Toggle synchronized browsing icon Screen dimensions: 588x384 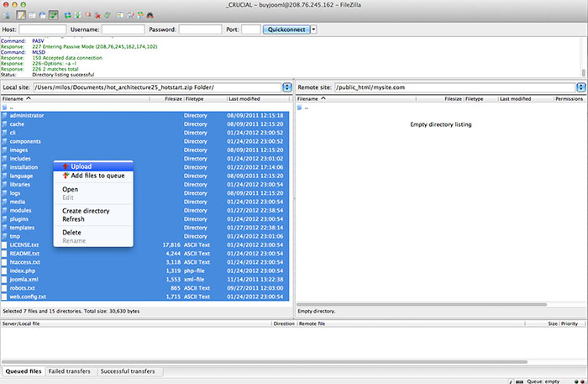click(x=140, y=15)
